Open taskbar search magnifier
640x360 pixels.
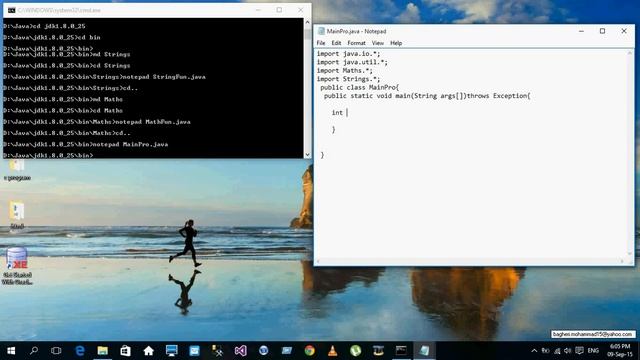point(34,351)
